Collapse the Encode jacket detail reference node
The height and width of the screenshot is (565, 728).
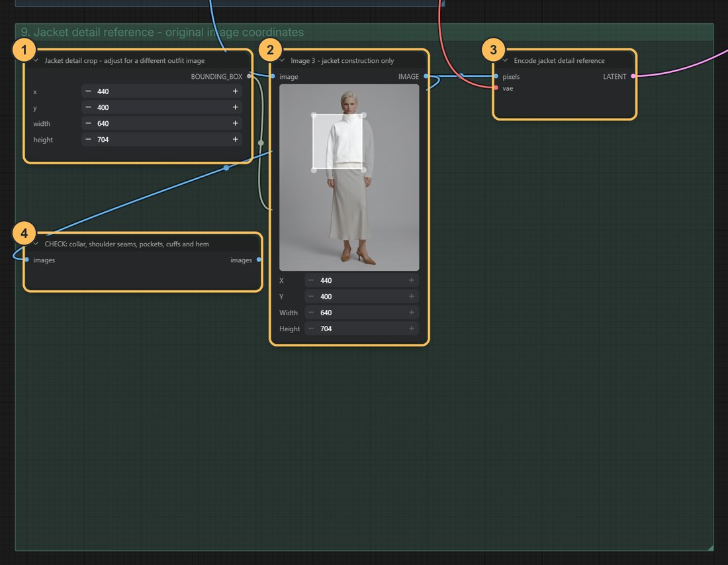pos(505,60)
